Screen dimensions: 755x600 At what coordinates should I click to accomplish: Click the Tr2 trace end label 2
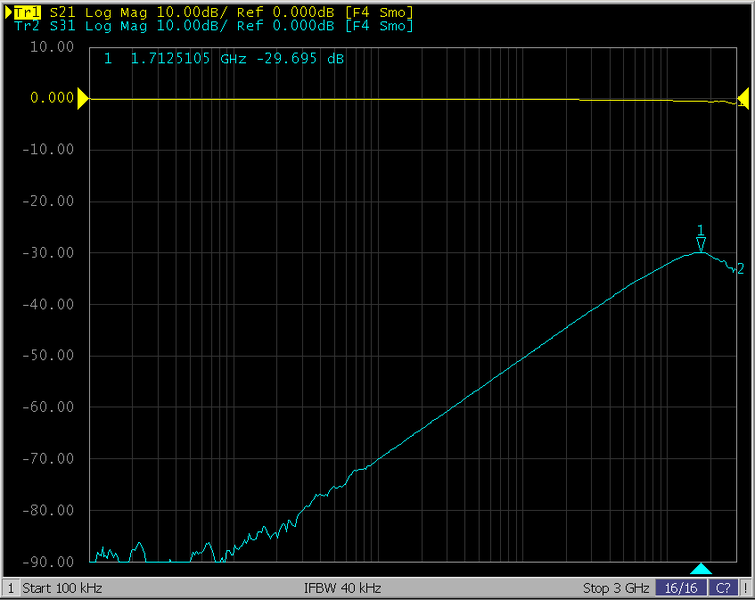coord(740,268)
